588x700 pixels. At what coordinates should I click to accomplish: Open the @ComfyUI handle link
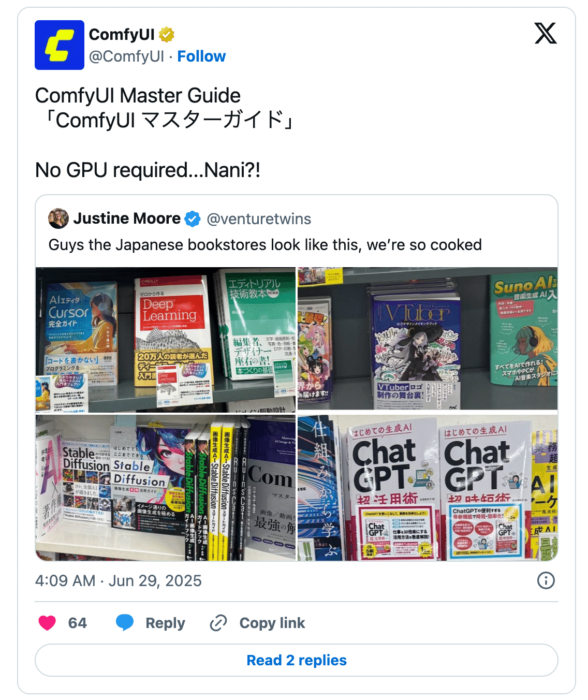tap(126, 56)
